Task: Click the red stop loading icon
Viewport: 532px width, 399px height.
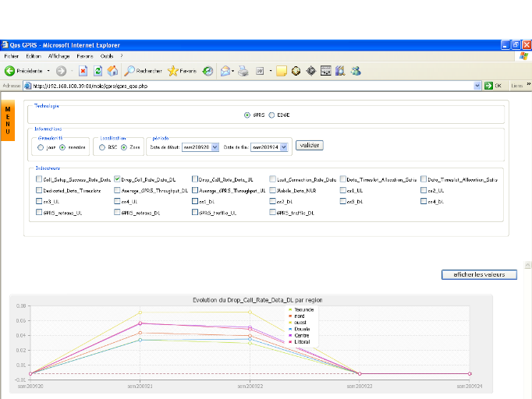Action: point(83,70)
